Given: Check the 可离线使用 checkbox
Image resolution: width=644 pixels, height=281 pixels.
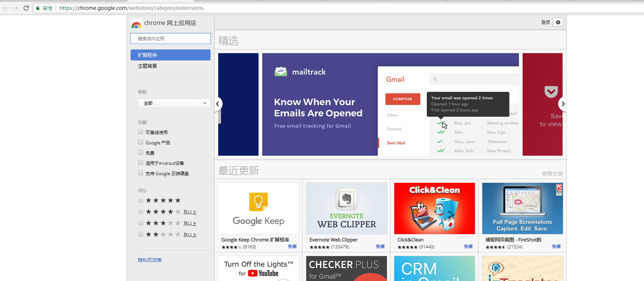Looking at the screenshot, I should click(140, 132).
